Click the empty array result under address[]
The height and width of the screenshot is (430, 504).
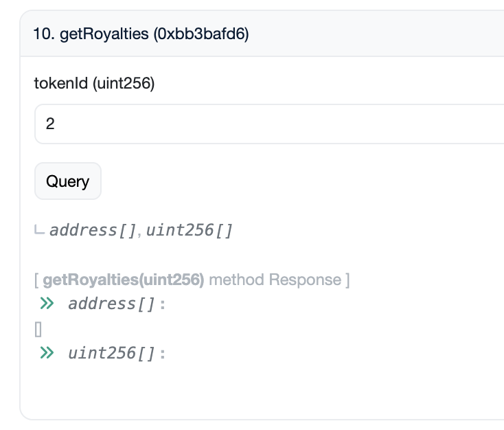click(38, 329)
